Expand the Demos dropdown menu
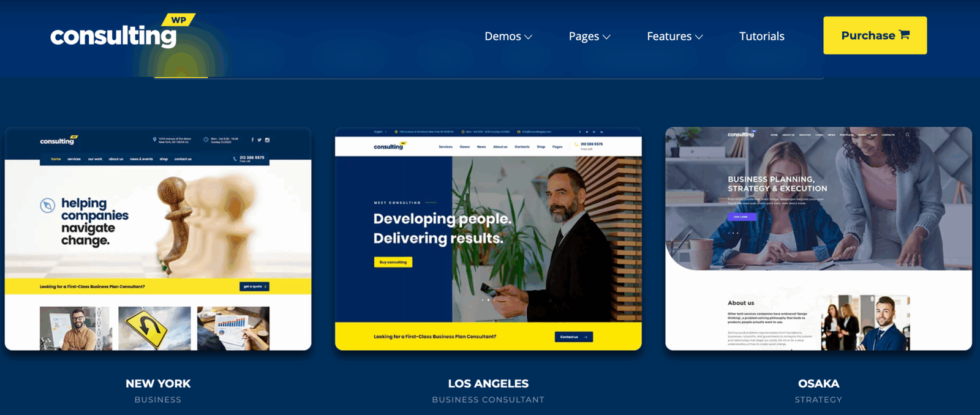 point(508,37)
